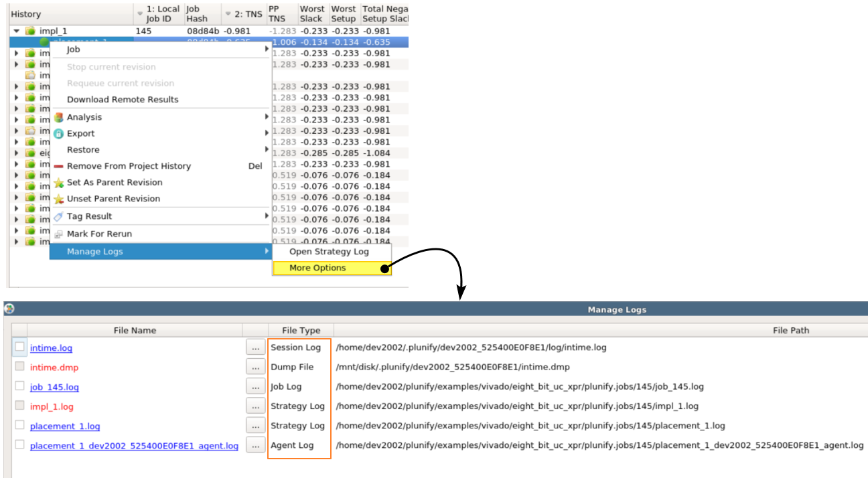Image resolution: width=868 pixels, height=478 pixels.
Task: Check the intime.log checkbox
Action: point(19,347)
